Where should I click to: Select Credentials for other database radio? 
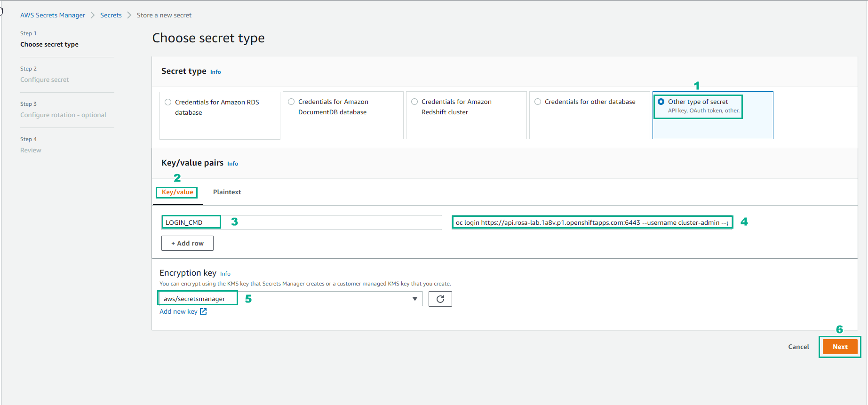click(538, 102)
